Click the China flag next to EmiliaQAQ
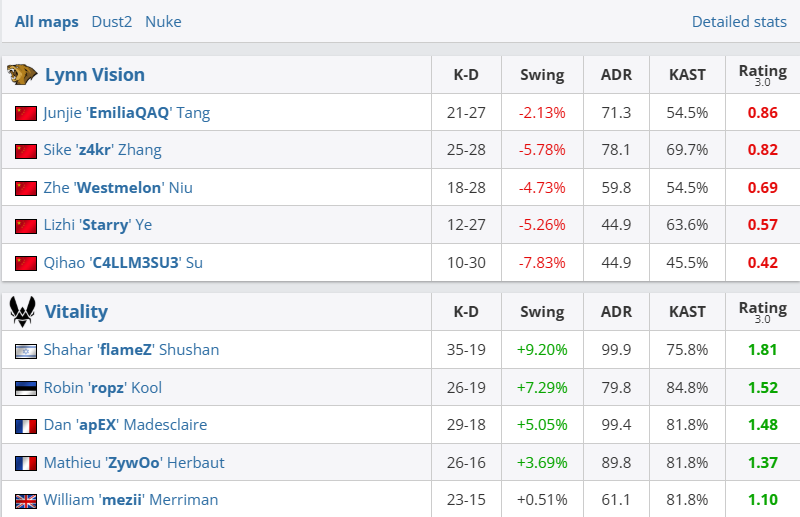Screen dimensions: 800x517 [26, 113]
